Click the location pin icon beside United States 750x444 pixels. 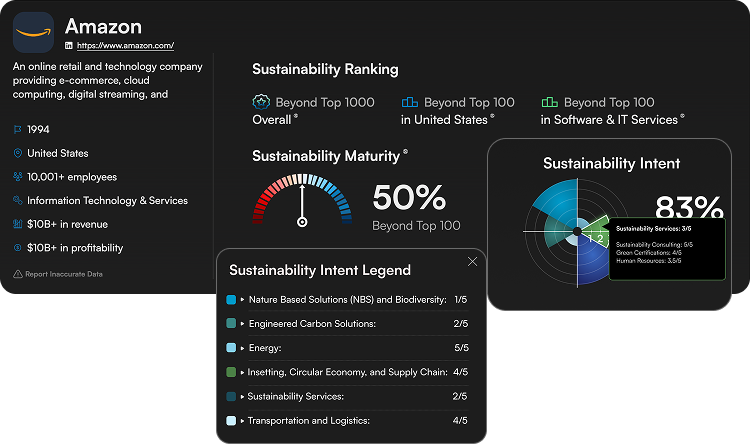(18, 153)
